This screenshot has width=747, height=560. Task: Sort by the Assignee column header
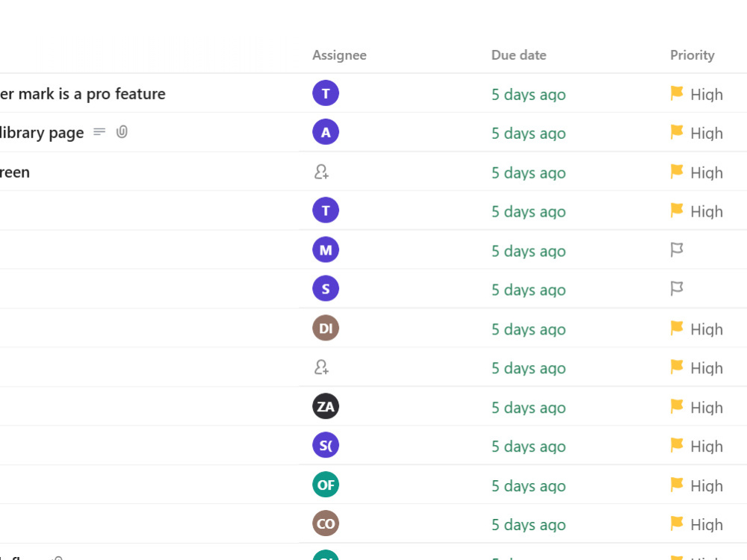click(339, 55)
